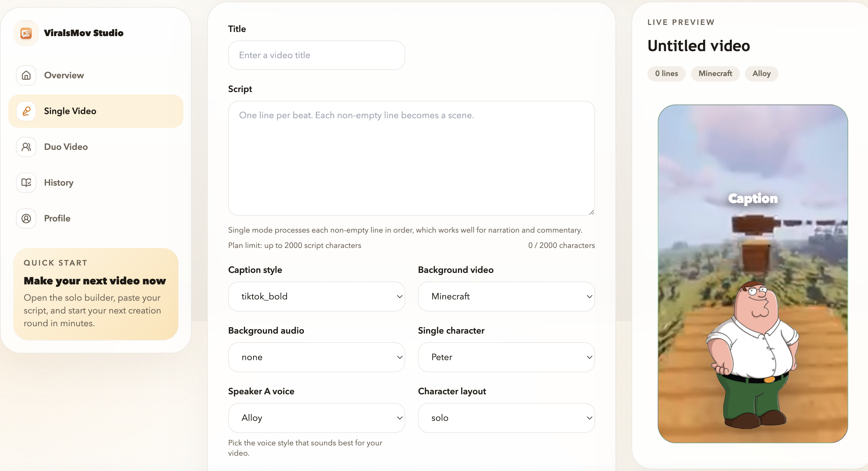Click the Duo Video people icon

[x=26, y=147]
